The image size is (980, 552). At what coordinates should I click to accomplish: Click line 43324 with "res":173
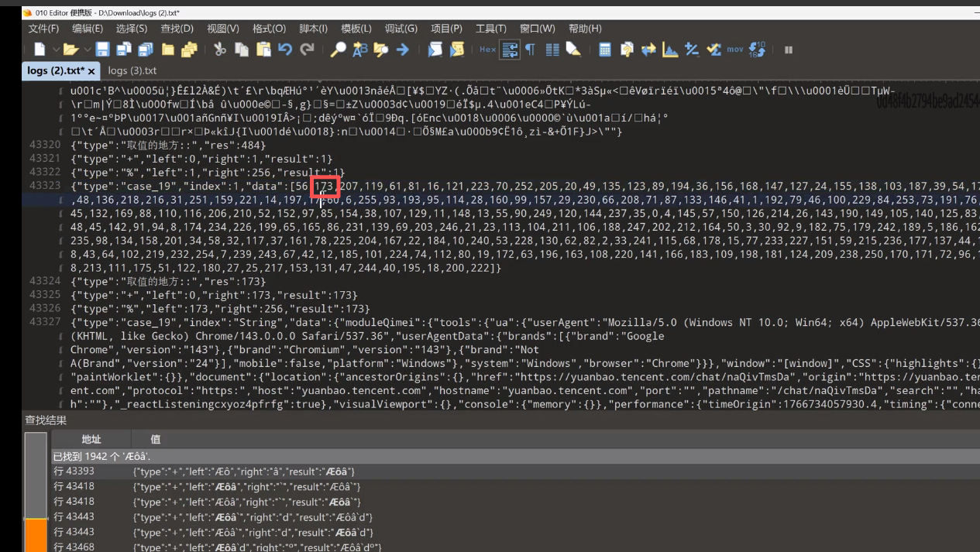coord(168,281)
